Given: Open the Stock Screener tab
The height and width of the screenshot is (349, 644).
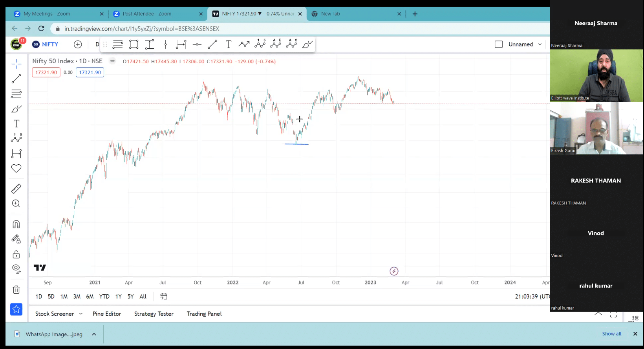Looking at the screenshot, I should tap(55, 314).
